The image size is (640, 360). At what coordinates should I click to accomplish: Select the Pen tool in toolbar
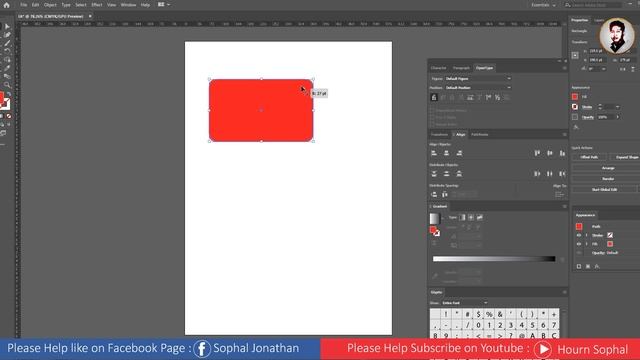coord(7,35)
